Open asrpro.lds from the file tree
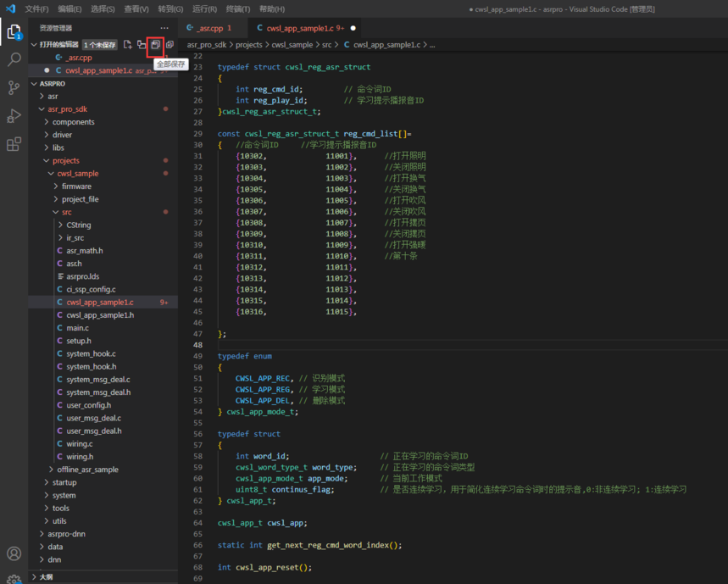The height and width of the screenshot is (584, 728). click(103, 276)
